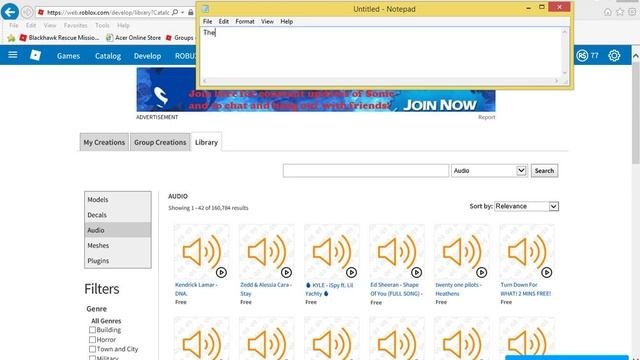
Task: Select Meshes in library category list
Action: pyautogui.click(x=118, y=245)
